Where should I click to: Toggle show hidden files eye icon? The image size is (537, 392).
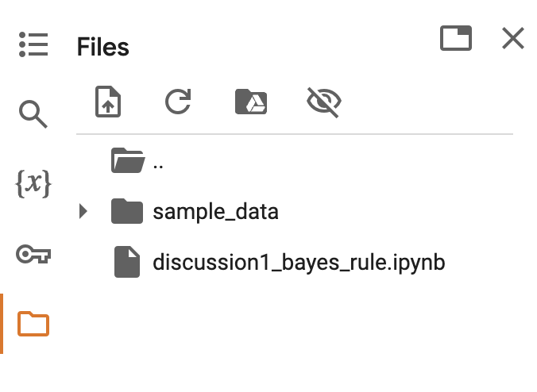323,102
